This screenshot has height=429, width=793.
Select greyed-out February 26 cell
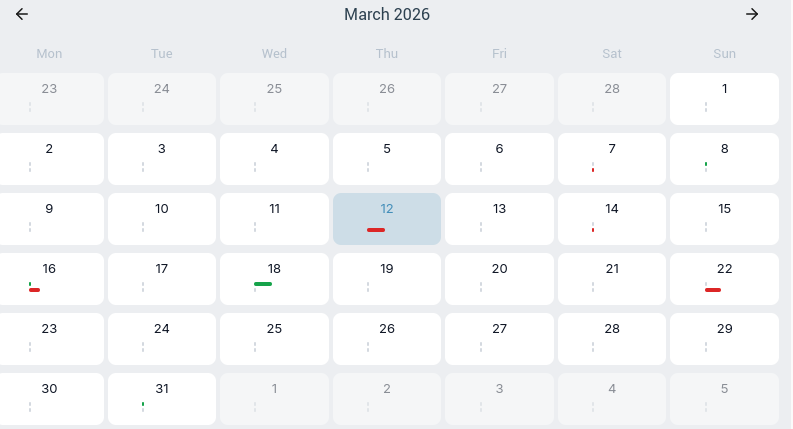click(387, 99)
